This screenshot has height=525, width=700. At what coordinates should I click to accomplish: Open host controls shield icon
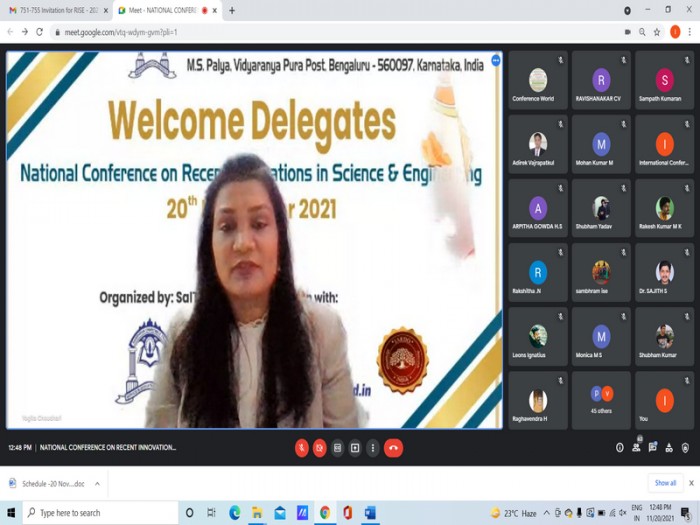(x=685, y=448)
